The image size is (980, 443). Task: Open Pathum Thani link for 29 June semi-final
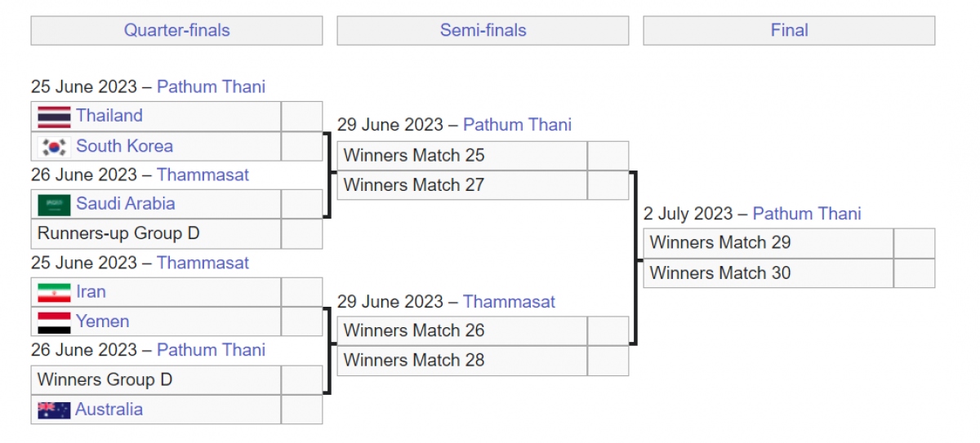[x=517, y=125]
